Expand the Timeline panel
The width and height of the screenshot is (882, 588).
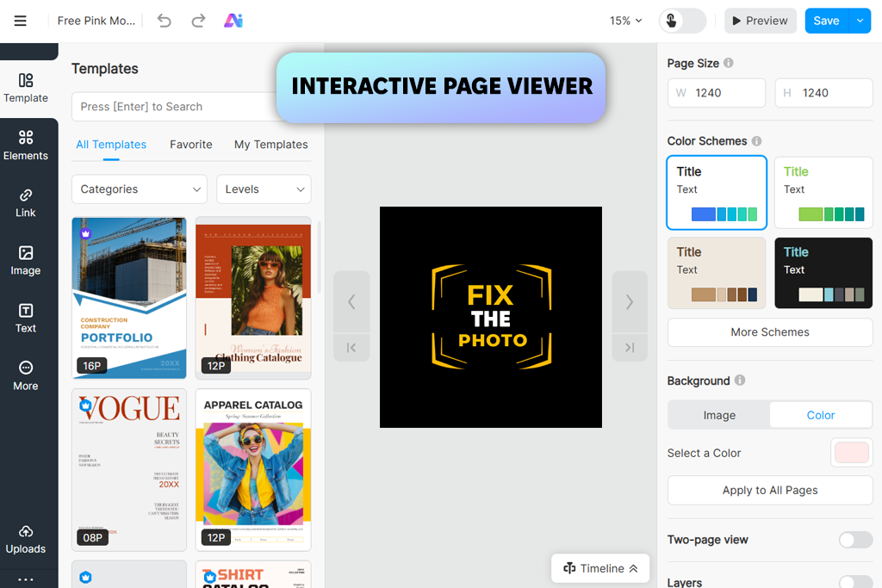click(x=600, y=568)
